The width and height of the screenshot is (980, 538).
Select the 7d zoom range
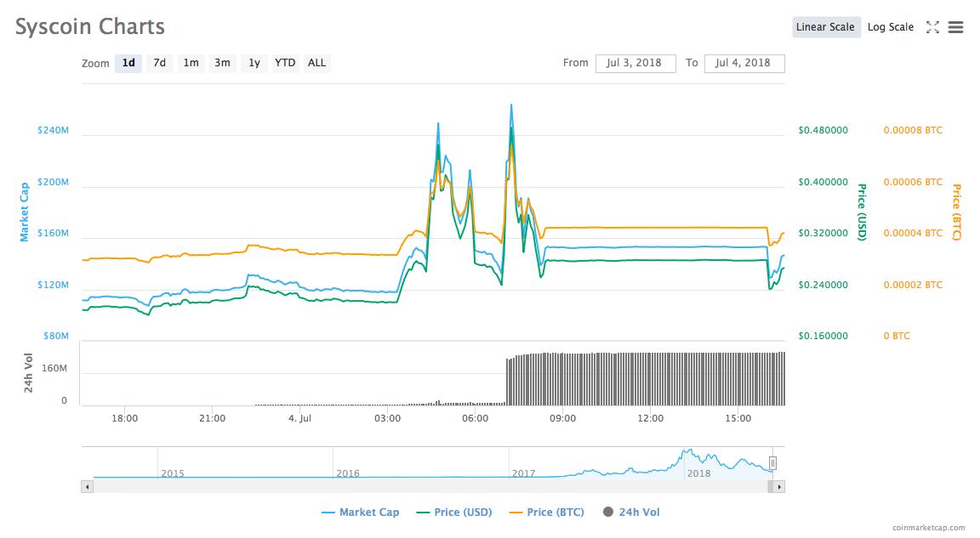click(159, 63)
